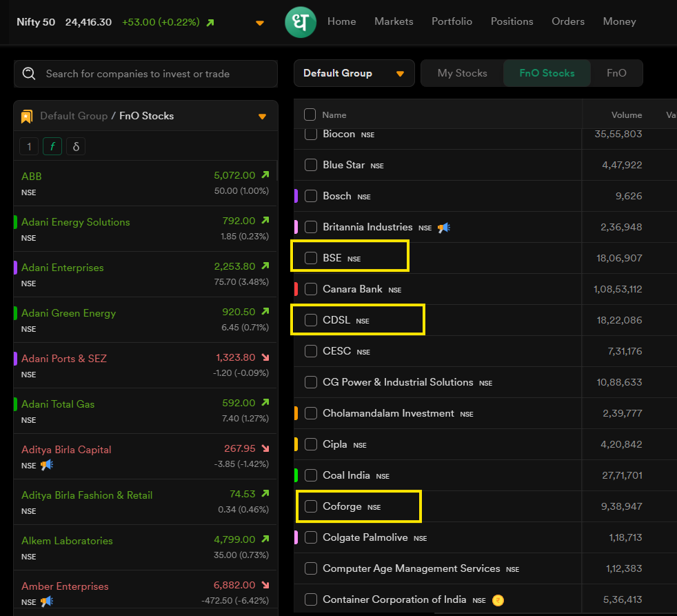Click megaphone icon beside Britannia Industries
The image size is (677, 616).
coord(443,228)
